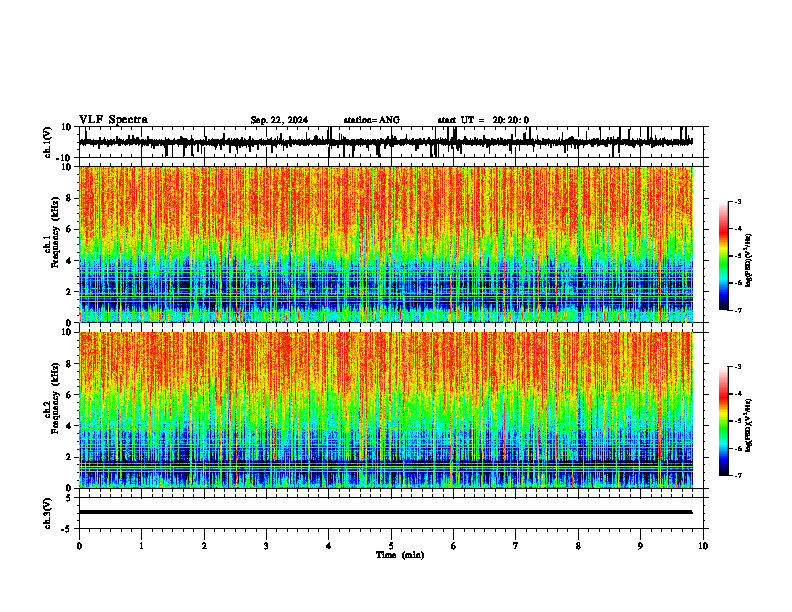This screenshot has width=792, height=612.
Task: Click the "8" kHz tick on ch.1 spectrogram
Action: pos(69,198)
